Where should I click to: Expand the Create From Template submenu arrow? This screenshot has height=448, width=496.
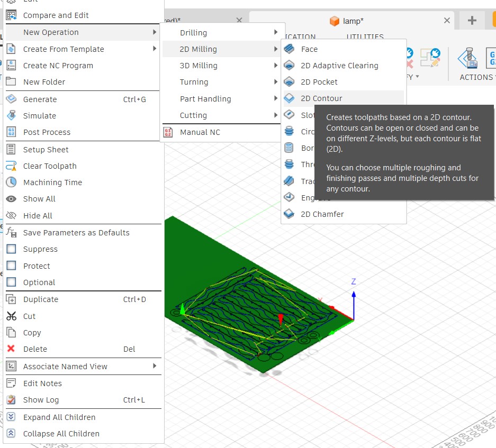(x=155, y=48)
